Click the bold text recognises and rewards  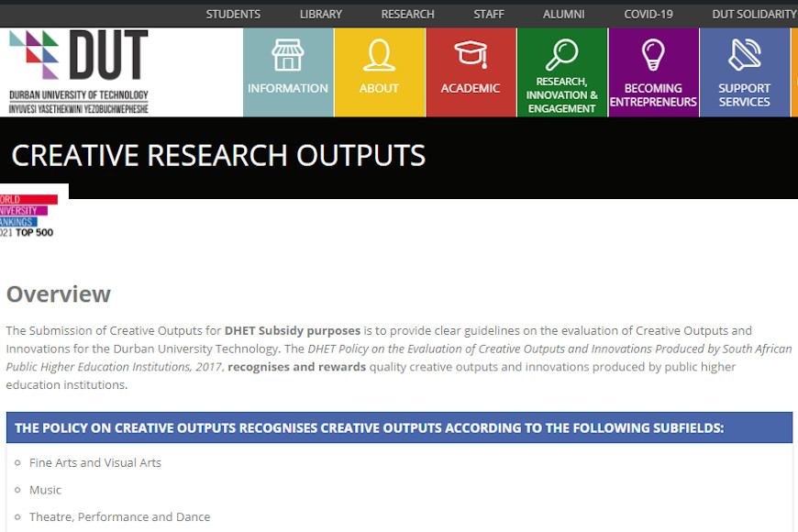(x=296, y=367)
